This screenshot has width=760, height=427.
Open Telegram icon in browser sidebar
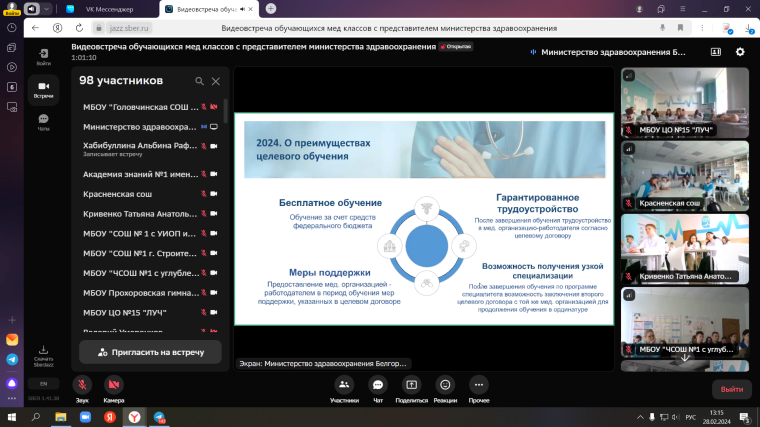(x=12, y=360)
